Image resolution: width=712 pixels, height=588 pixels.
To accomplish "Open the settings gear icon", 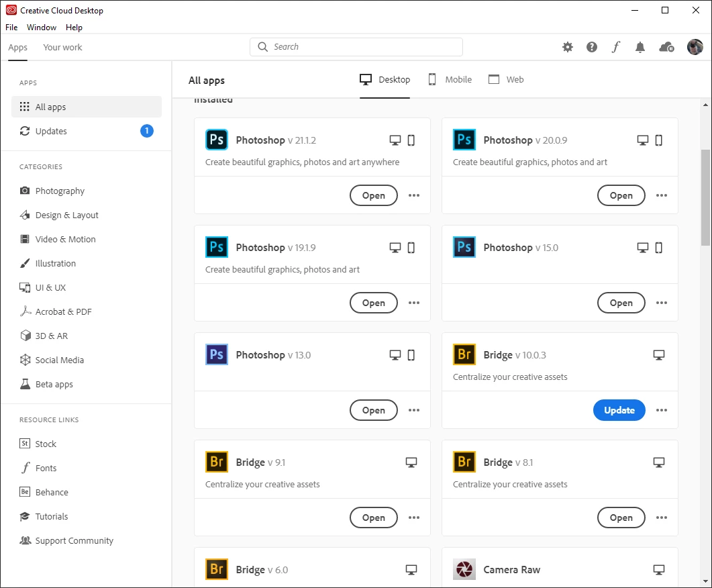I will 568,47.
